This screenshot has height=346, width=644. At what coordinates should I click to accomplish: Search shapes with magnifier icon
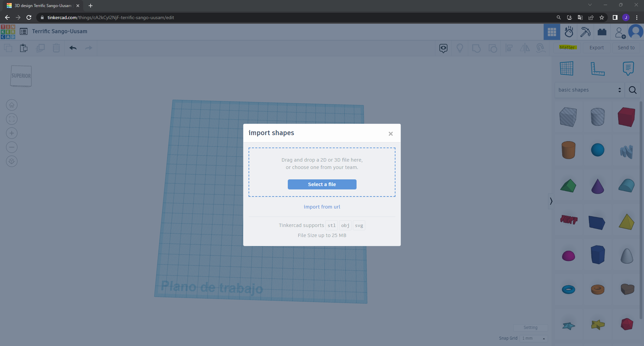[633, 90]
